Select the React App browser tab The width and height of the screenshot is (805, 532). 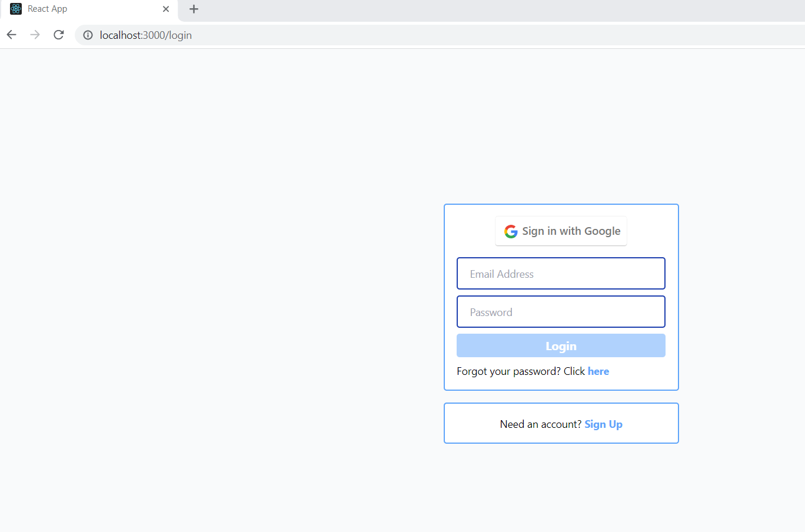[89, 9]
